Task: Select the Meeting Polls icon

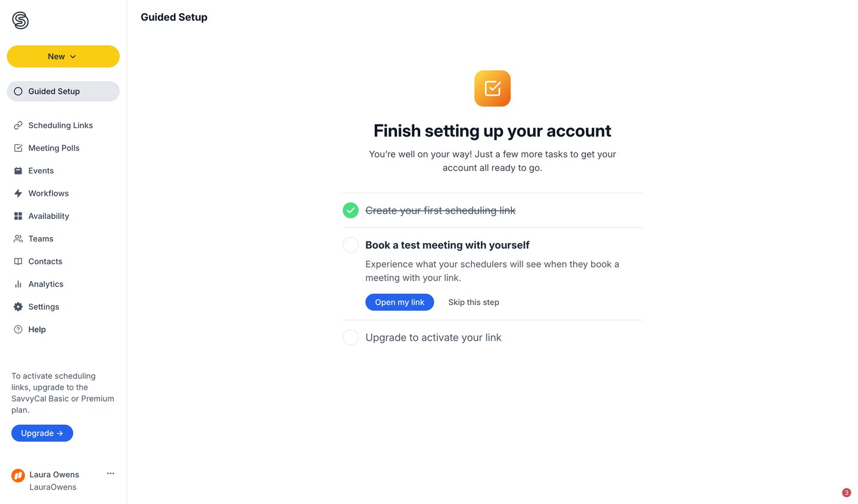Action: coord(18,148)
